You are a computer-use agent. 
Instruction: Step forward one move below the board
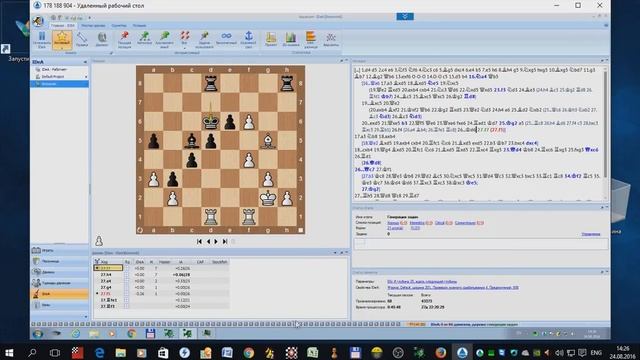(216, 241)
